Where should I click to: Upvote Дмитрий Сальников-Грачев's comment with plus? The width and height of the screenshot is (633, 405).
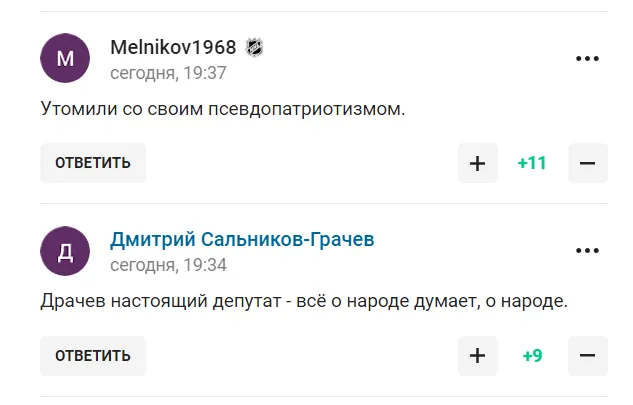(x=477, y=355)
